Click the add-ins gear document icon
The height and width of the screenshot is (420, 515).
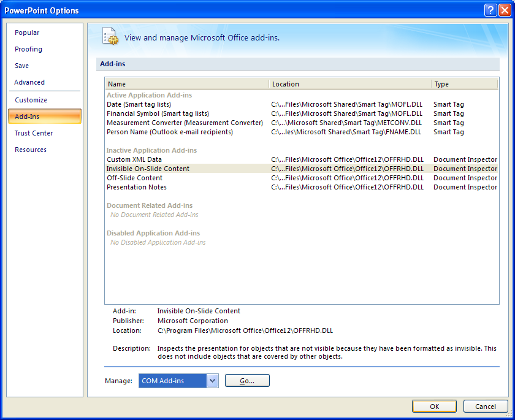coord(110,36)
